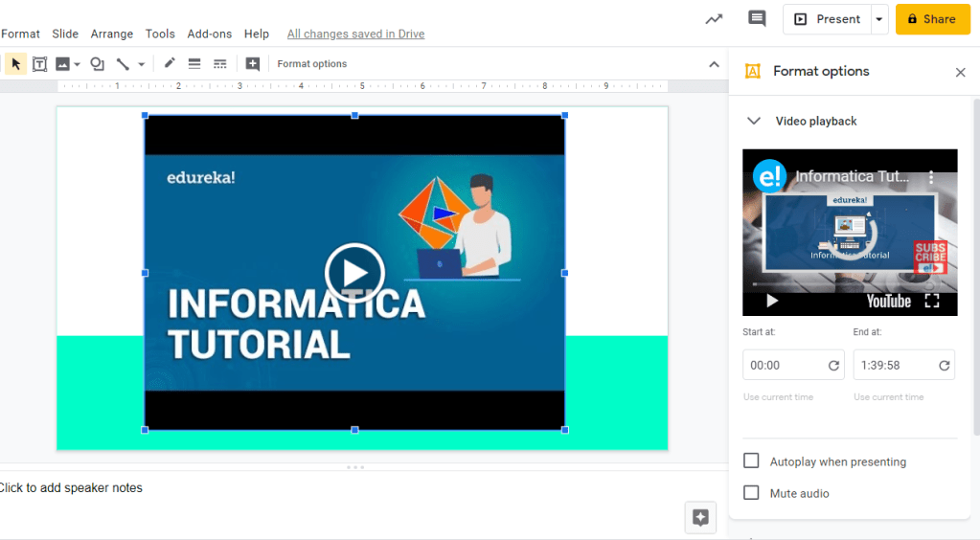Viewport: 980px width, 540px height.
Task: Open border color pencil tool
Action: (x=170, y=64)
